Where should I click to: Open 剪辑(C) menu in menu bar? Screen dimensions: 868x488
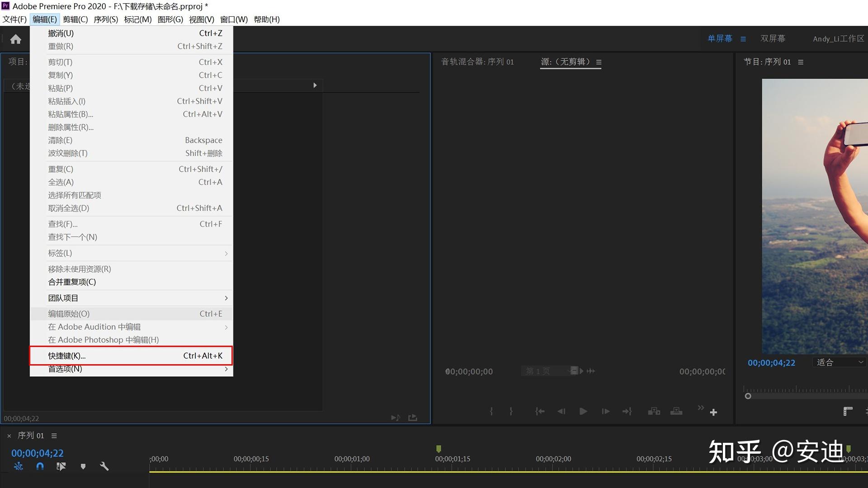75,19
